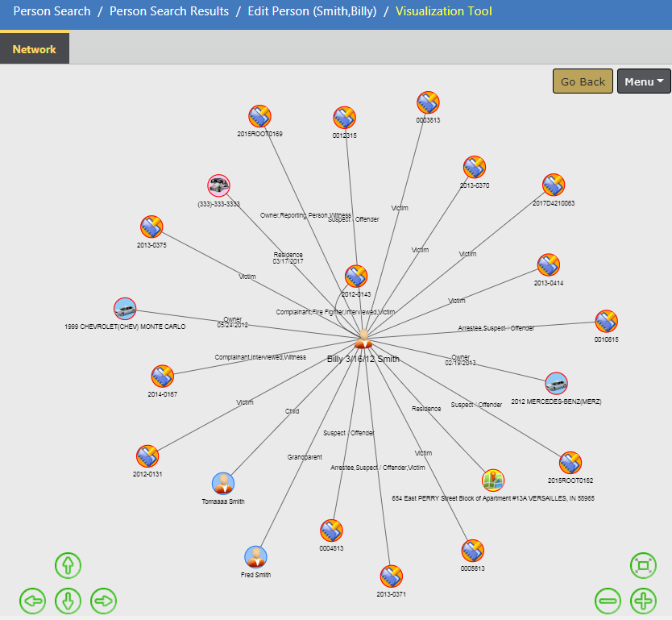Click the pan up arrow icon
672x620 pixels.
pyautogui.click(x=68, y=565)
